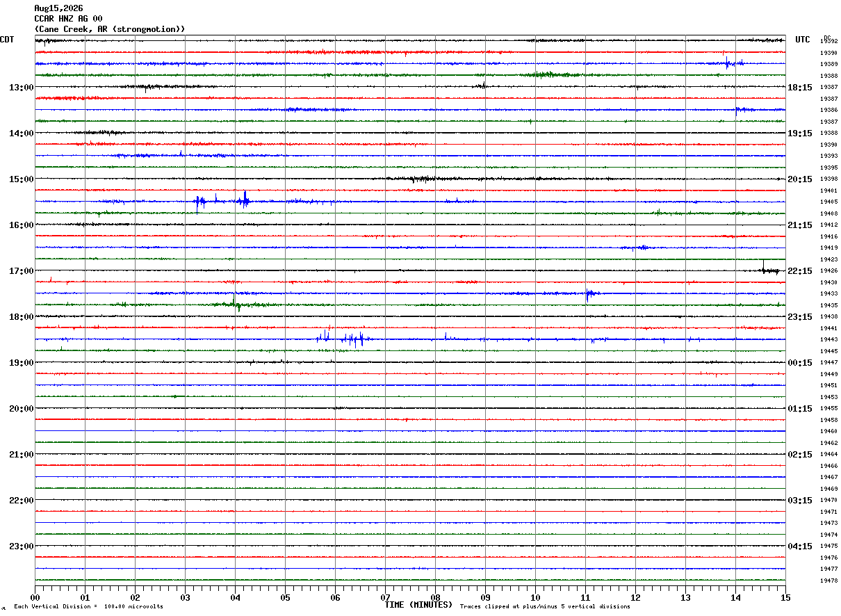The image size is (841, 616).
Task: Click the UTC column header
Action: [x=803, y=40]
